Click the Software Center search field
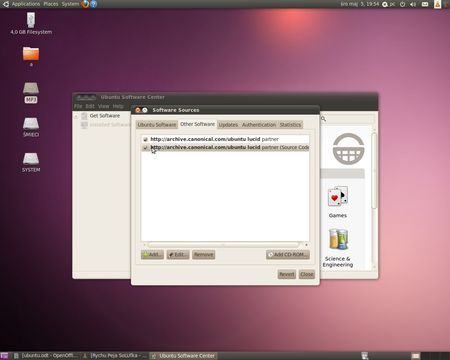This screenshot has height=360, width=450. pyautogui.click(x=347, y=119)
